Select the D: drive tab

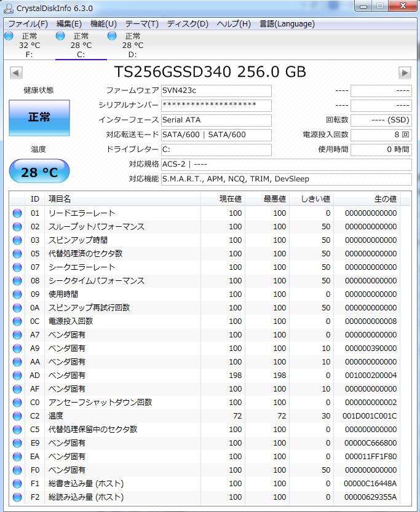point(133,45)
